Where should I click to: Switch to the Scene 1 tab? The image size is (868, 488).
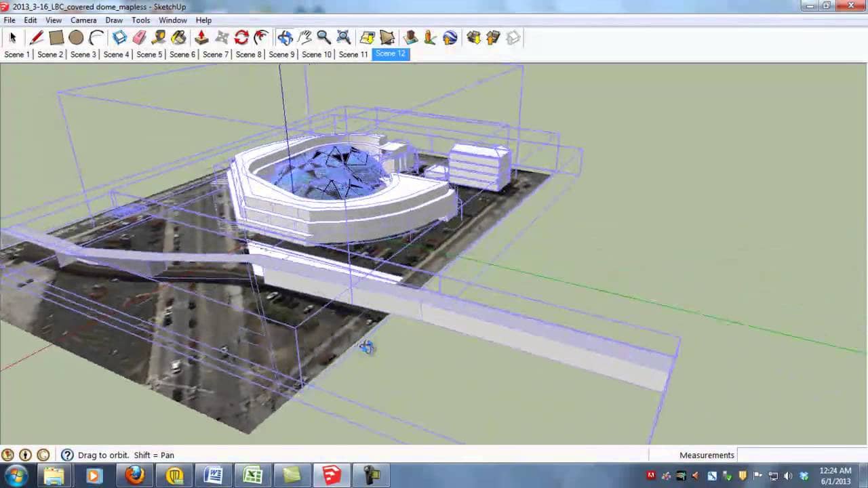coord(17,54)
